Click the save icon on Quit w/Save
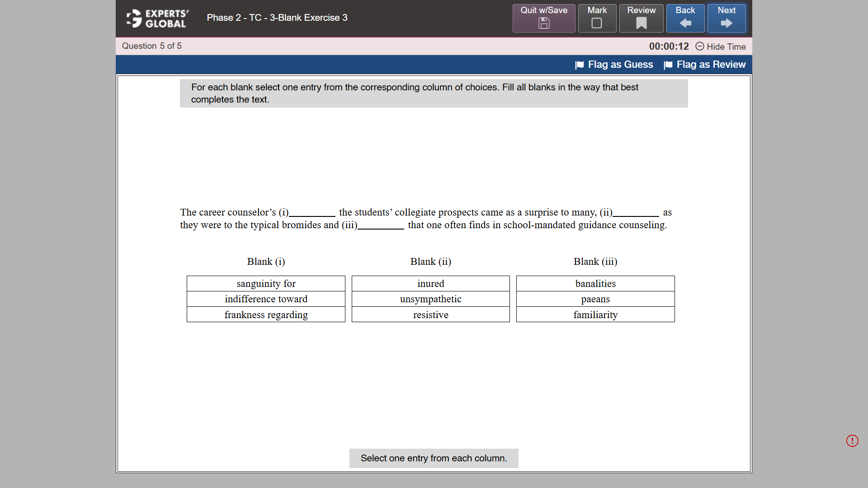This screenshot has width=868, height=488. click(543, 23)
